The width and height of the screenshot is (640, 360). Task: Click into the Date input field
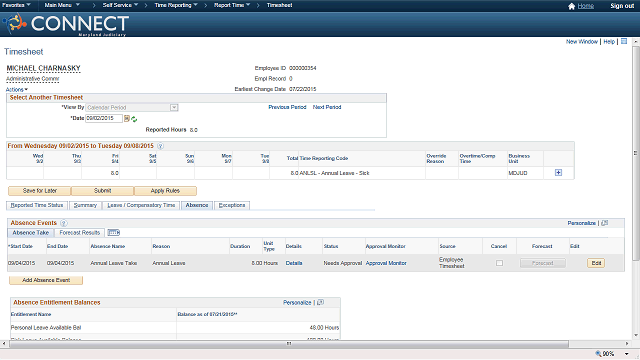click(x=104, y=118)
